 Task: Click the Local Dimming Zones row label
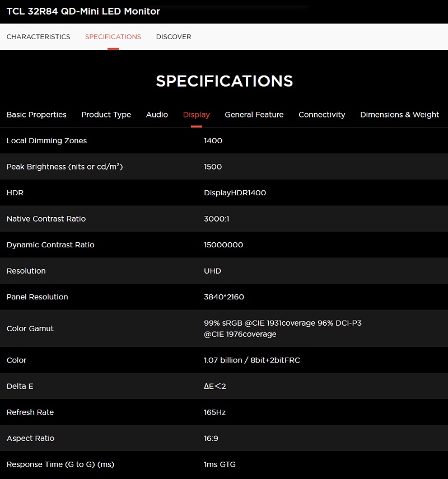tap(46, 140)
